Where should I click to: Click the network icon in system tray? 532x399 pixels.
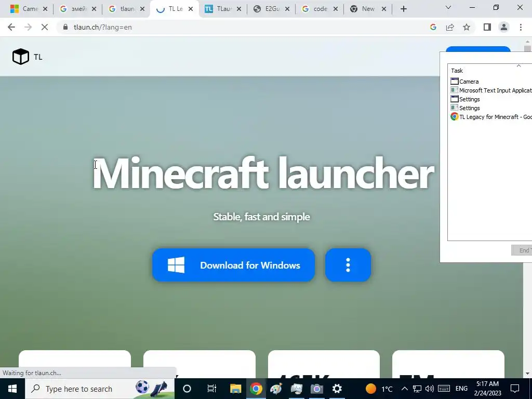point(417,389)
